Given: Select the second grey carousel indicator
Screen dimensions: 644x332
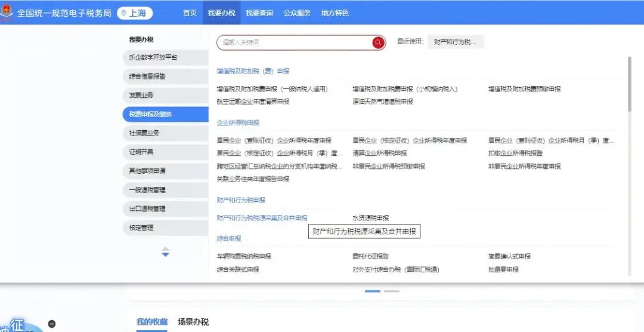Looking at the screenshot, I should tap(392, 291).
